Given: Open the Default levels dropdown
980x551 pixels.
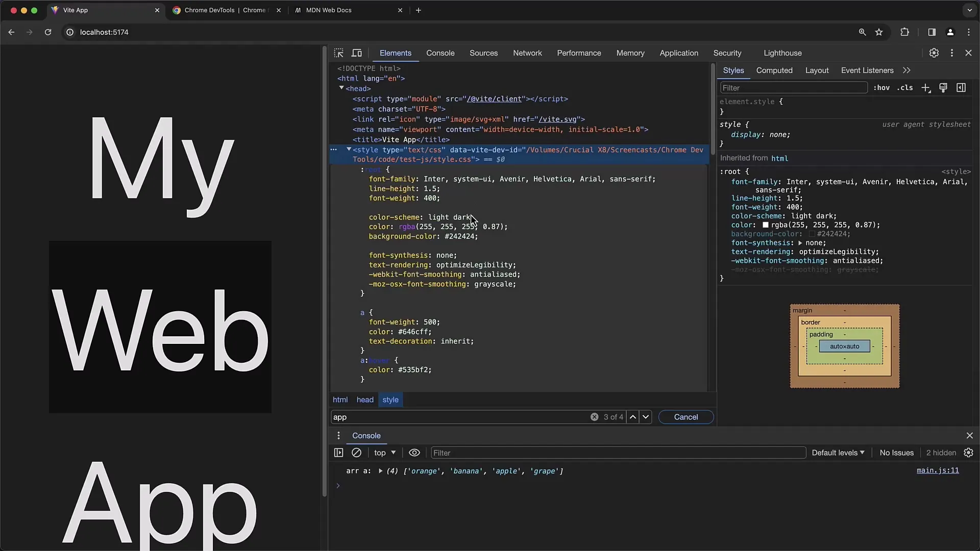Looking at the screenshot, I should [838, 453].
